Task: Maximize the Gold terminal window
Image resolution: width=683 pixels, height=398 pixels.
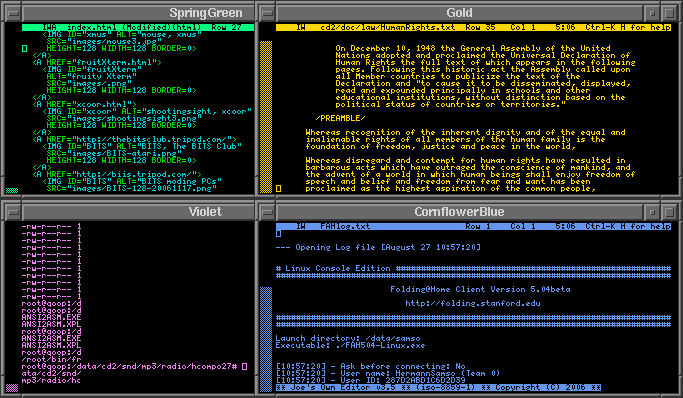Action: point(669,13)
